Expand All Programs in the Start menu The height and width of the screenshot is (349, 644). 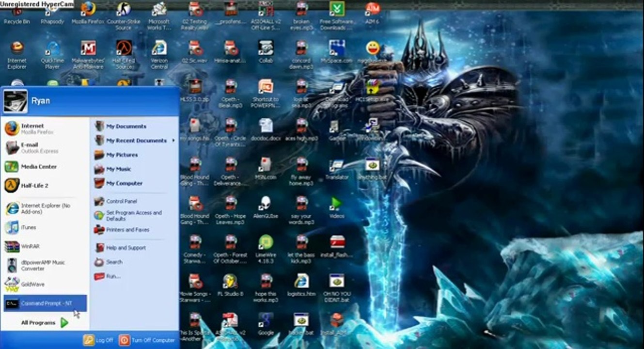(x=45, y=322)
